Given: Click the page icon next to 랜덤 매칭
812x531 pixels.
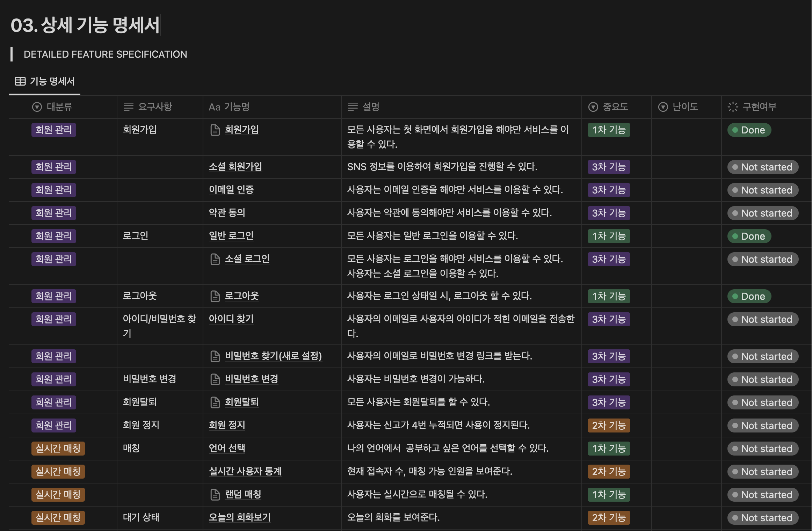Looking at the screenshot, I should coord(215,495).
